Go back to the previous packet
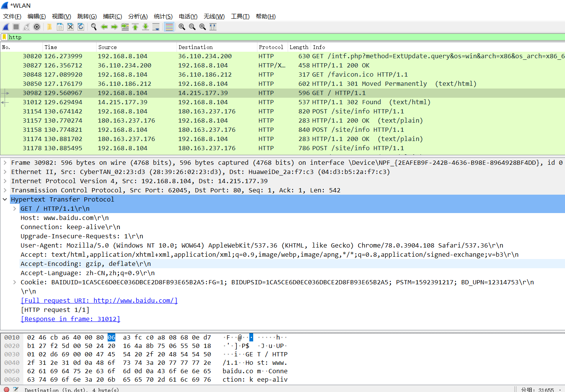This screenshot has width=565, height=392. pos(104,27)
